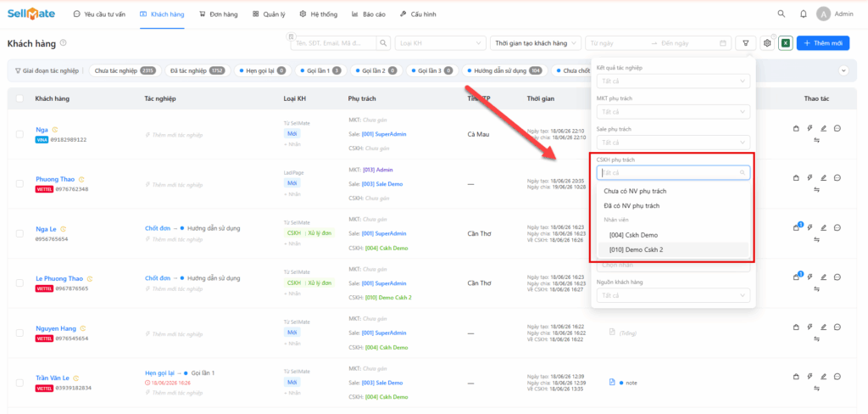The image size is (868, 414).
Task: Open the global search magnifier icon
Action: [781, 14]
